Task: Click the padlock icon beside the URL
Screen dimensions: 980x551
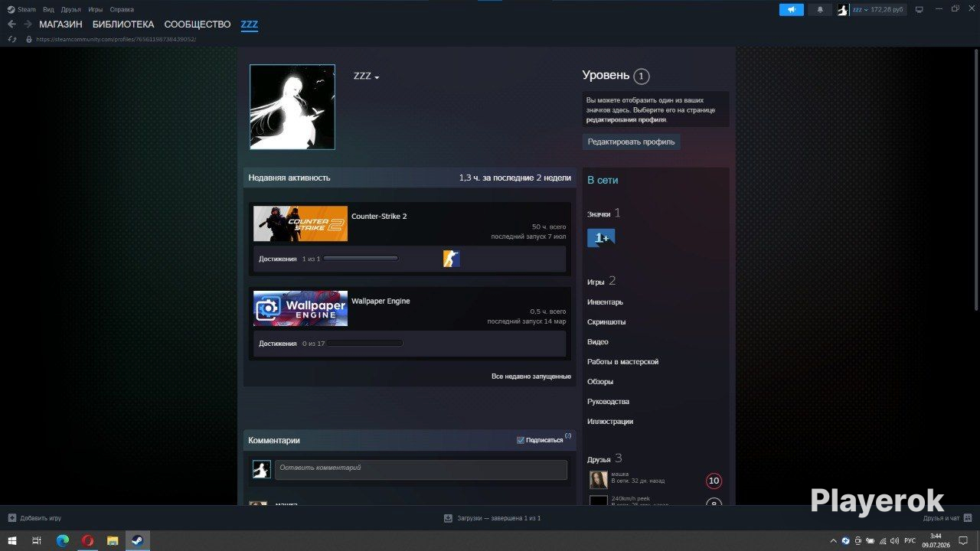Action: click(29, 39)
